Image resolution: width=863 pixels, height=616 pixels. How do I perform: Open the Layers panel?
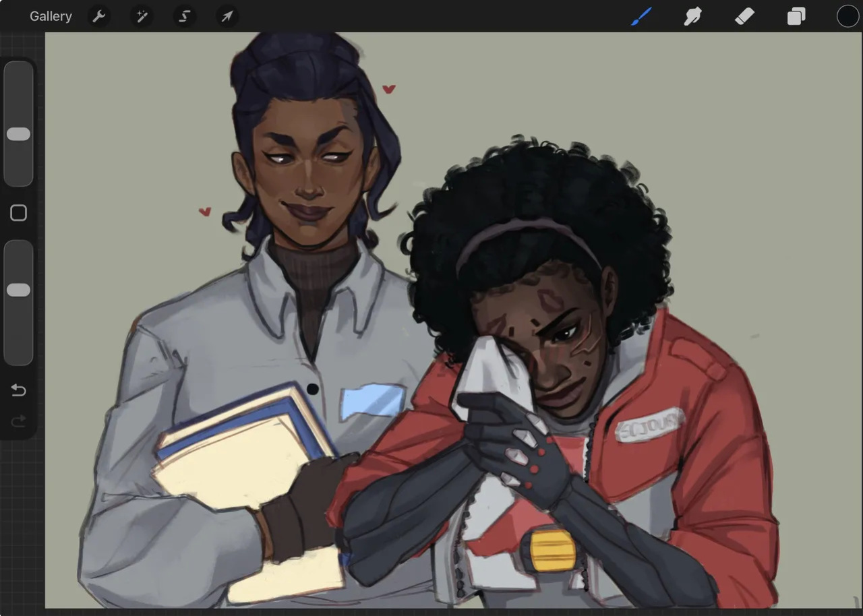[796, 16]
